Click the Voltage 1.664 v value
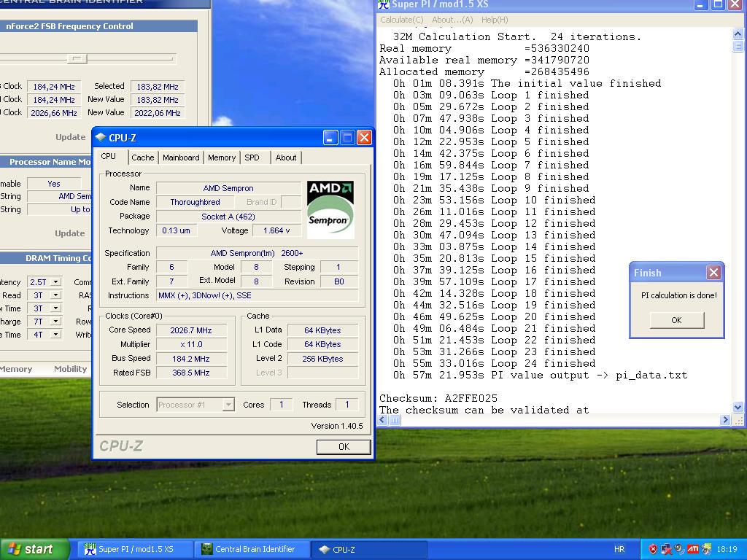This screenshot has width=747, height=560. (276, 230)
